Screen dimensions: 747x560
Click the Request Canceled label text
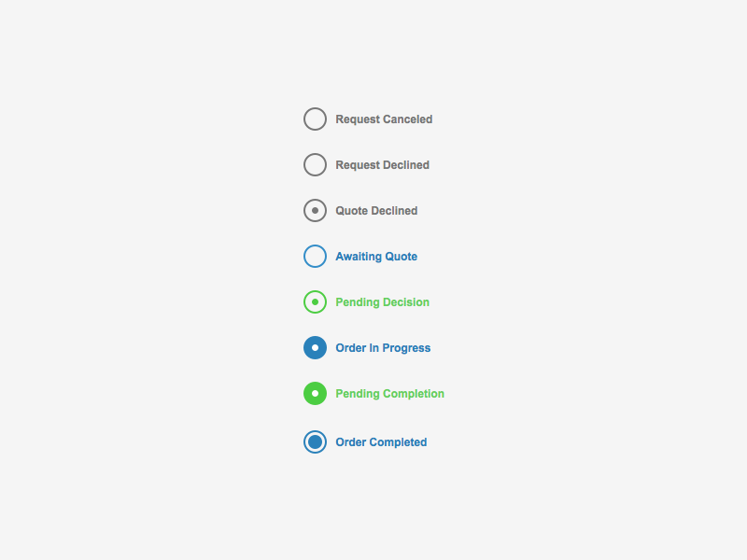point(384,119)
